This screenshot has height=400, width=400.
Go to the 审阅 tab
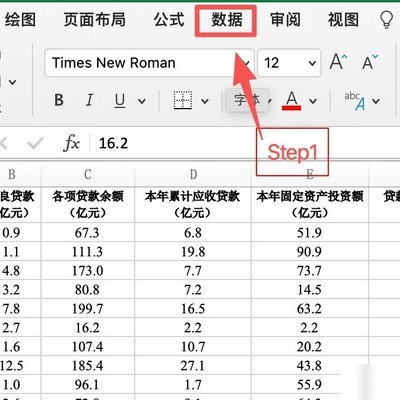(x=285, y=19)
